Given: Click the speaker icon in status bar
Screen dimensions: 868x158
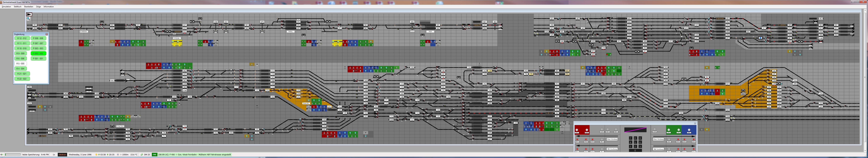Looking at the screenshot, I should click(2, 155).
